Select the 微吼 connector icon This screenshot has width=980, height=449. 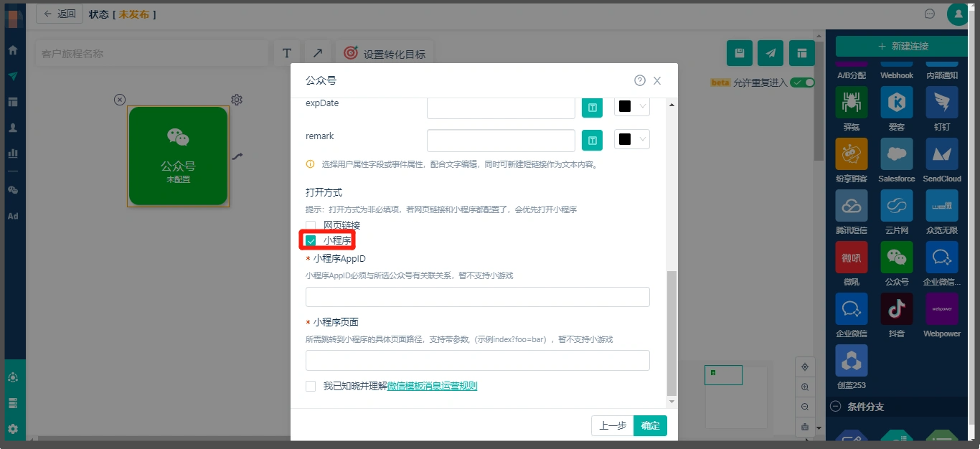[852, 257]
